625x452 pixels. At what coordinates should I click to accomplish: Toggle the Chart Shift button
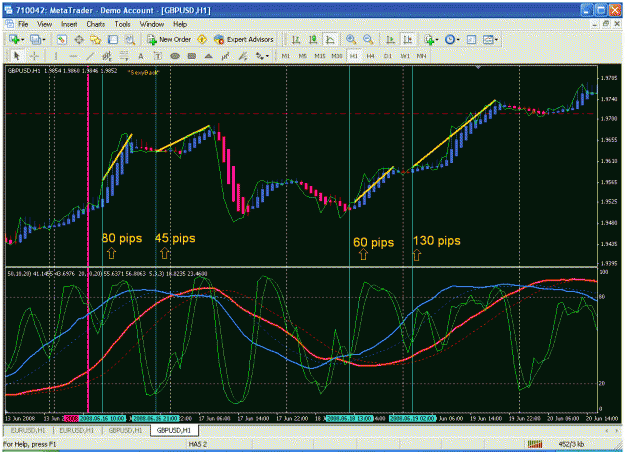408,39
